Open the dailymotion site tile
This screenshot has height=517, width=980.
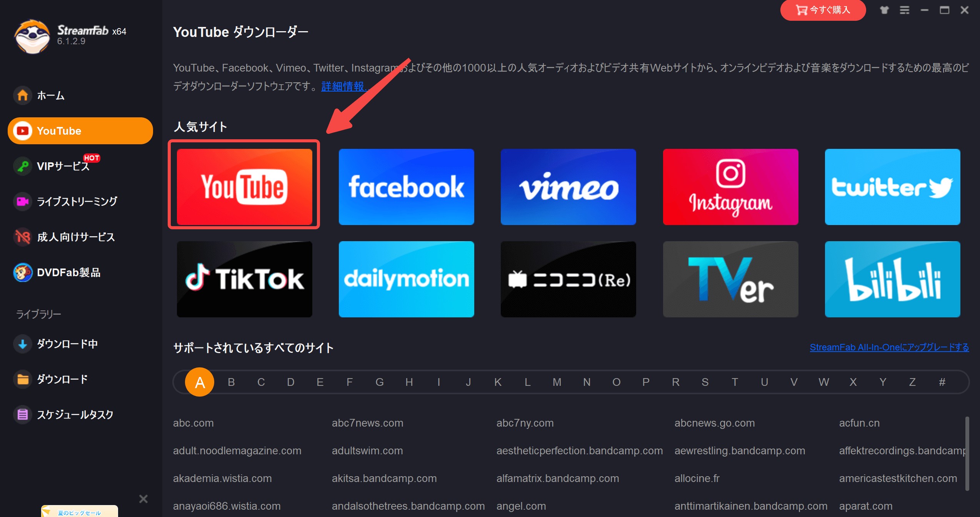coord(407,279)
